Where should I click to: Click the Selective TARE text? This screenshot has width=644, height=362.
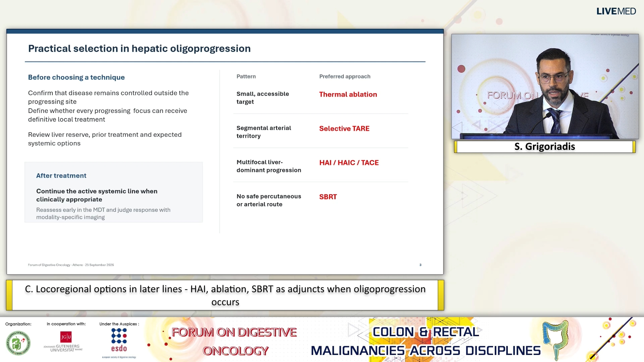pos(344,129)
